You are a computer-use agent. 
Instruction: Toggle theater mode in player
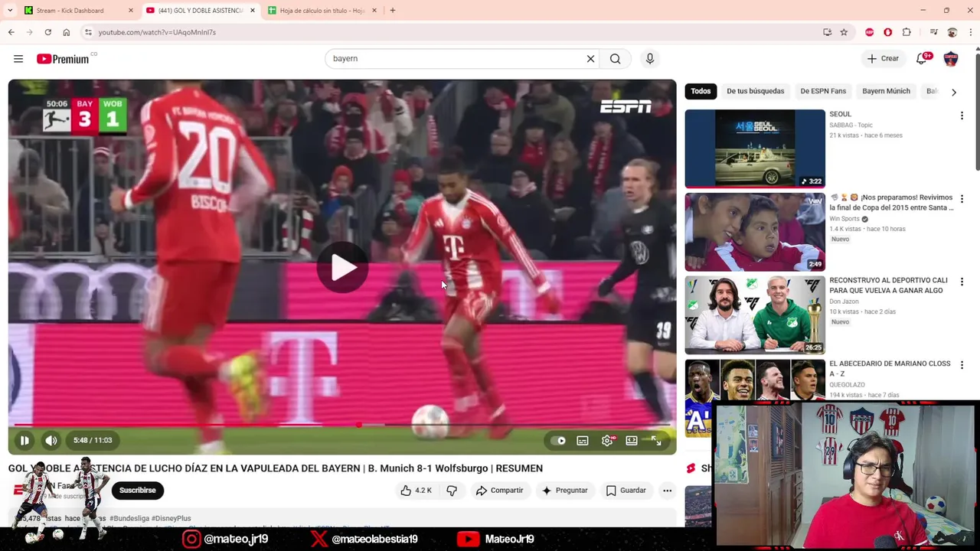[632, 441]
